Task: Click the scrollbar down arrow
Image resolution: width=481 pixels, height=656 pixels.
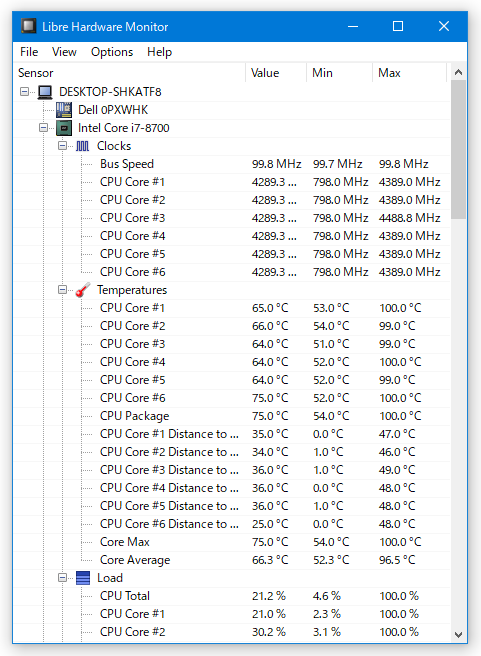Action: pyautogui.click(x=458, y=634)
